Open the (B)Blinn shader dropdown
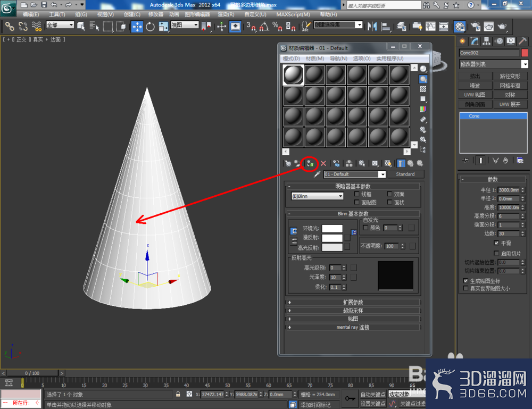 click(x=317, y=196)
